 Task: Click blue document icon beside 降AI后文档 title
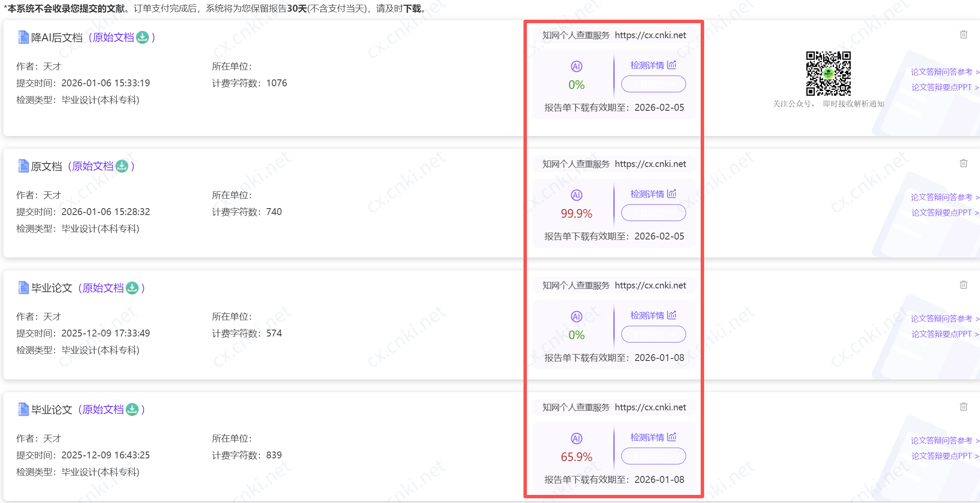[x=23, y=37]
